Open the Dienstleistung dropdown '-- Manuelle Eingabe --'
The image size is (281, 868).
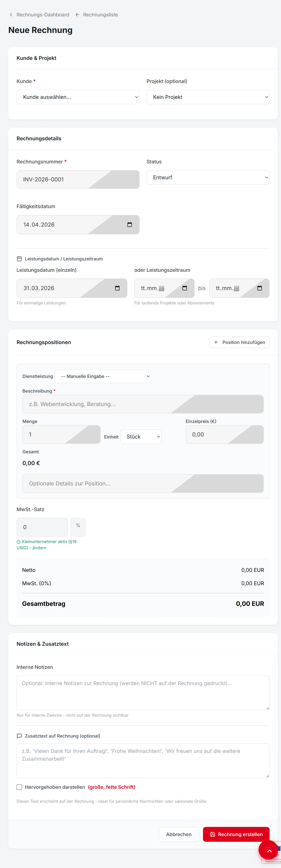tap(103, 376)
